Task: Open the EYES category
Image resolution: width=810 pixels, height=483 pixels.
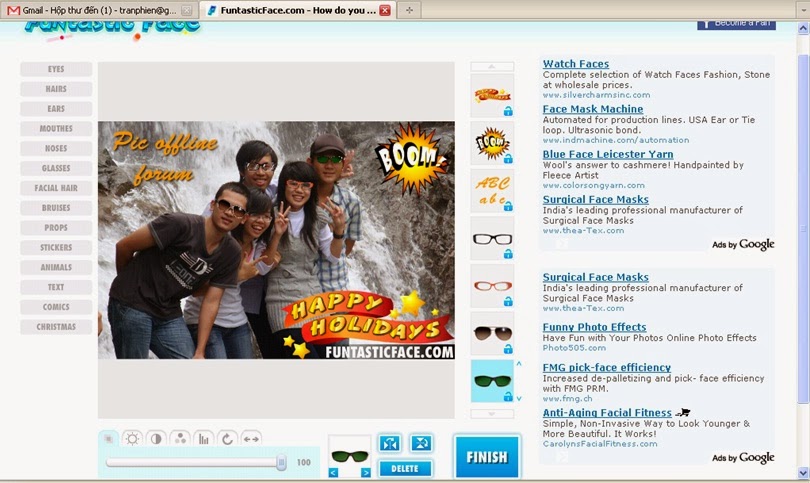Action: pos(56,69)
